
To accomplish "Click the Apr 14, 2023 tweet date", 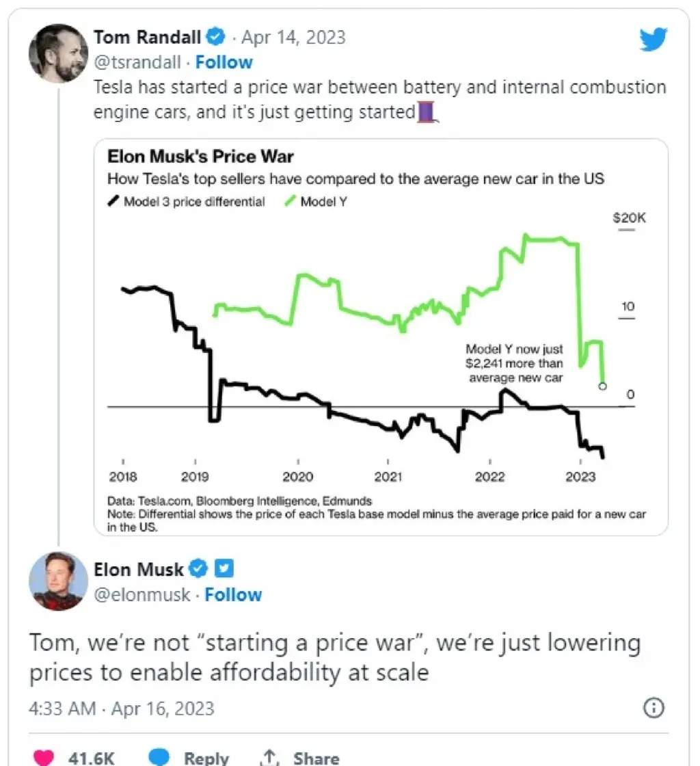I will coord(293,37).
